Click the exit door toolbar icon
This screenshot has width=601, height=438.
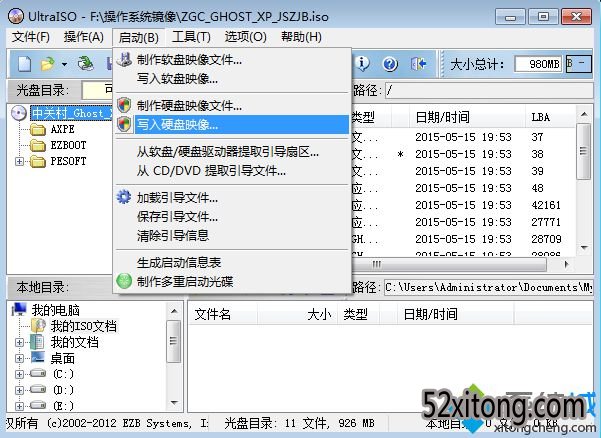pos(418,64)
